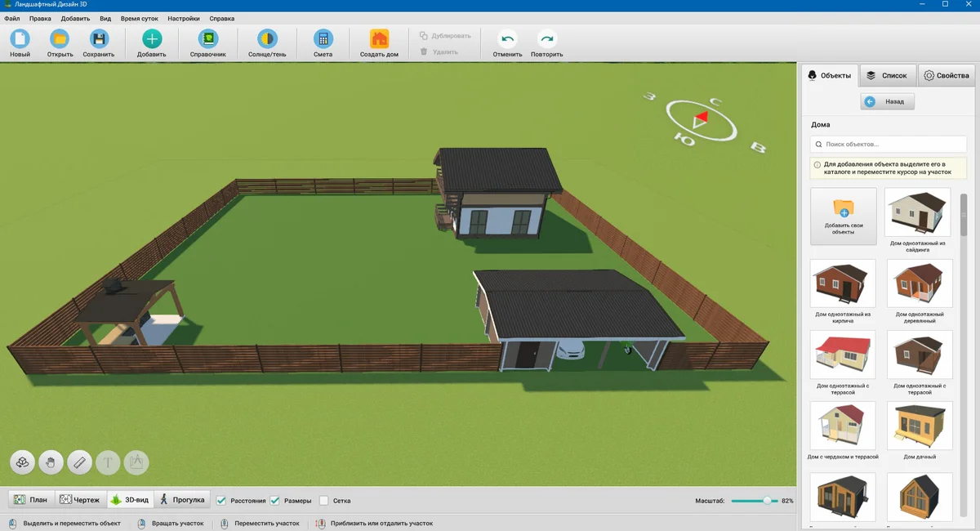Open the Справка menu
This screenshot has width=980, height=531.
(x=222, y=18)
